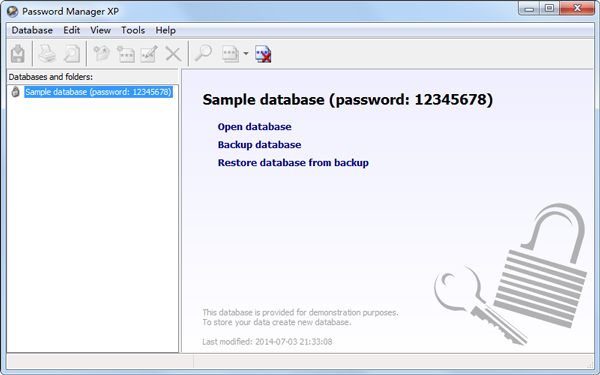Click Restore database from backup link
This screenshot has width=600, height=375.
[293, 163]
